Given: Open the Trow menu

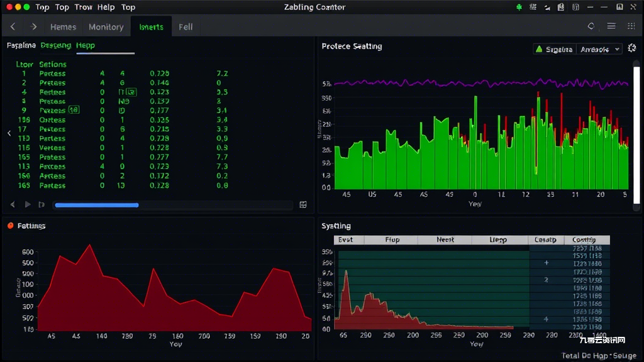Looking at the screenshot, I should click(x=84, y=7).
